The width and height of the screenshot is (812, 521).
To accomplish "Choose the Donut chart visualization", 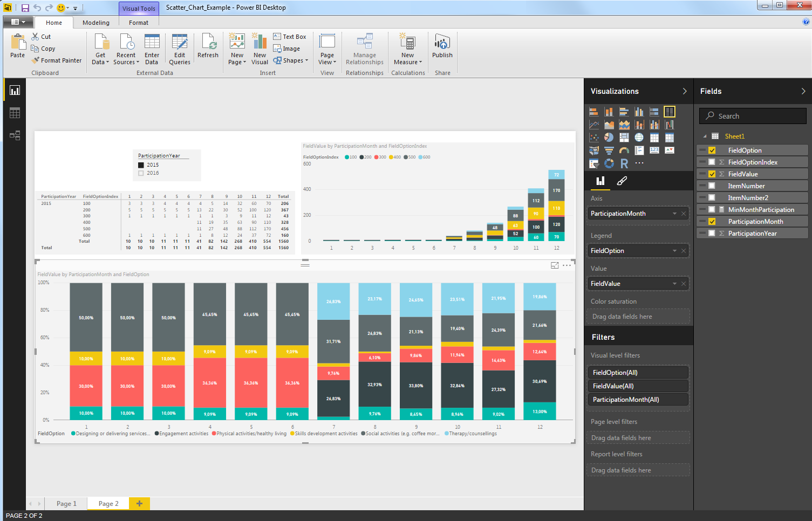I will (x=609, y=163).
